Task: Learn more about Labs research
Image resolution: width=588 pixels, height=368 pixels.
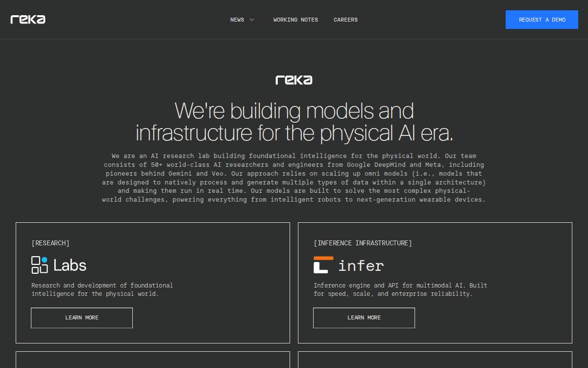Action: click(x=82, y=318)
